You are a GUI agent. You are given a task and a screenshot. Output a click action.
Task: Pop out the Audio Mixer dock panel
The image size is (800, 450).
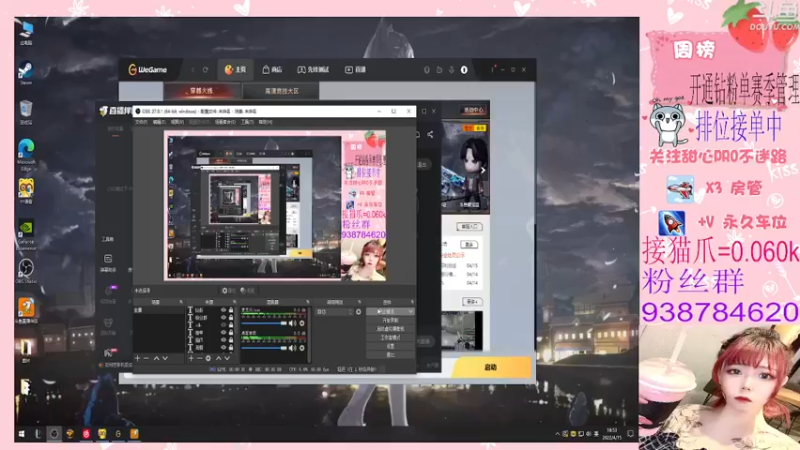click(x=308, y=302)
